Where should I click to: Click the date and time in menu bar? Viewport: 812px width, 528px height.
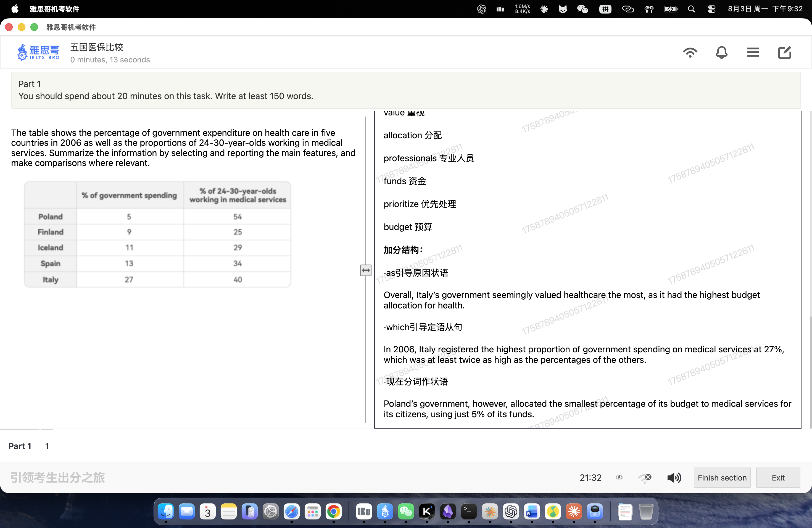point(765,9)
